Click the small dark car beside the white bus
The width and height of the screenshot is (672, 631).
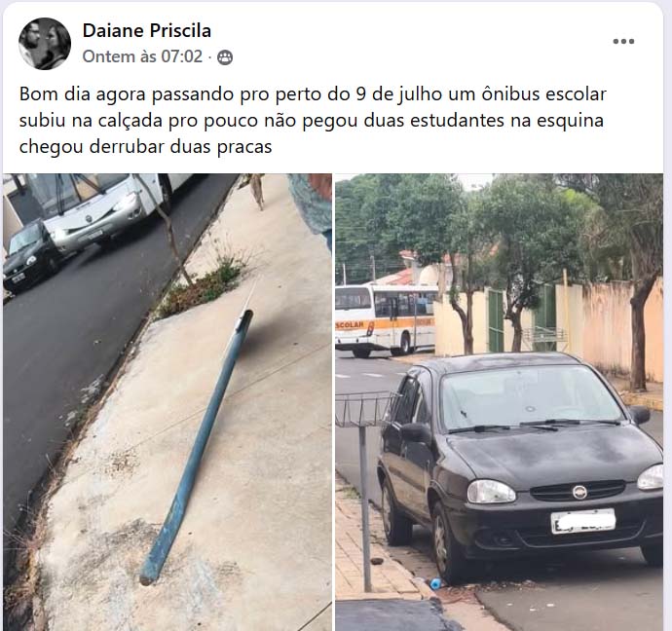pos(31,257)
